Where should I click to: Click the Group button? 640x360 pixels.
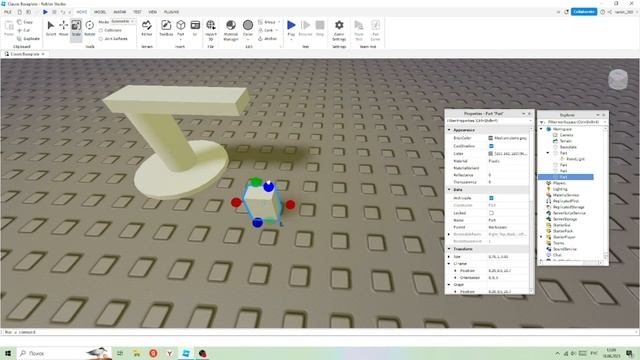point(267,22)
